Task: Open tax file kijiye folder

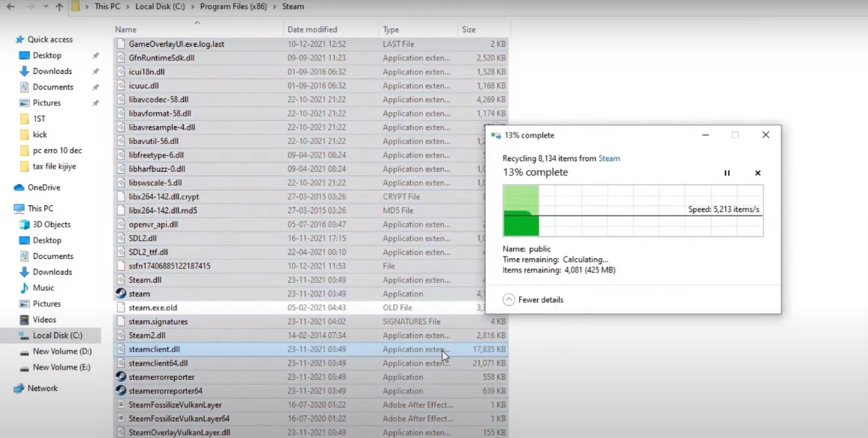Action: pos(55,166)
